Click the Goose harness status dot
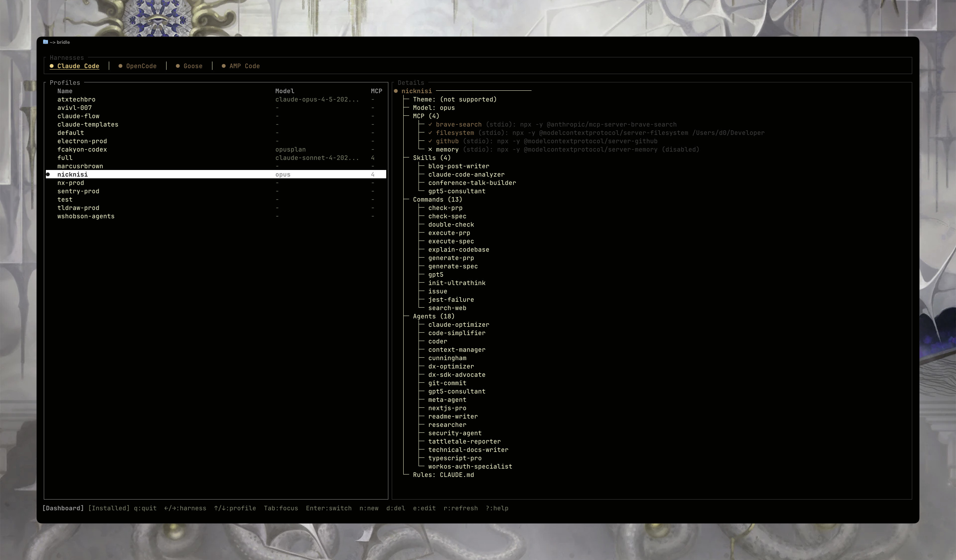The width and height of the screenshot is (956, 560). tap(178, 66)
